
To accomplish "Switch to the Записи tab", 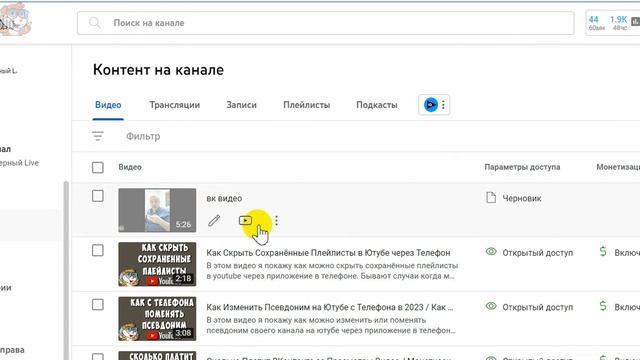I will click(242, 105).
